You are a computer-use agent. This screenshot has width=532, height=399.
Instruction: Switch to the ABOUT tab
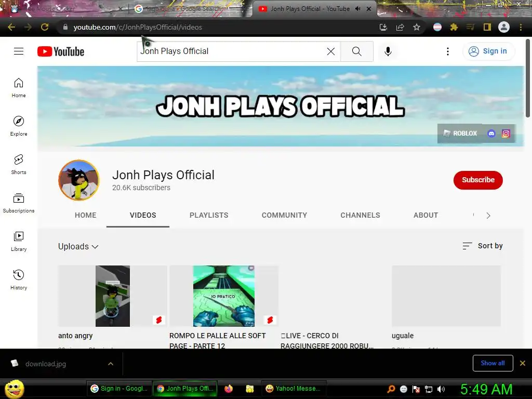click(x=426, y=215)
